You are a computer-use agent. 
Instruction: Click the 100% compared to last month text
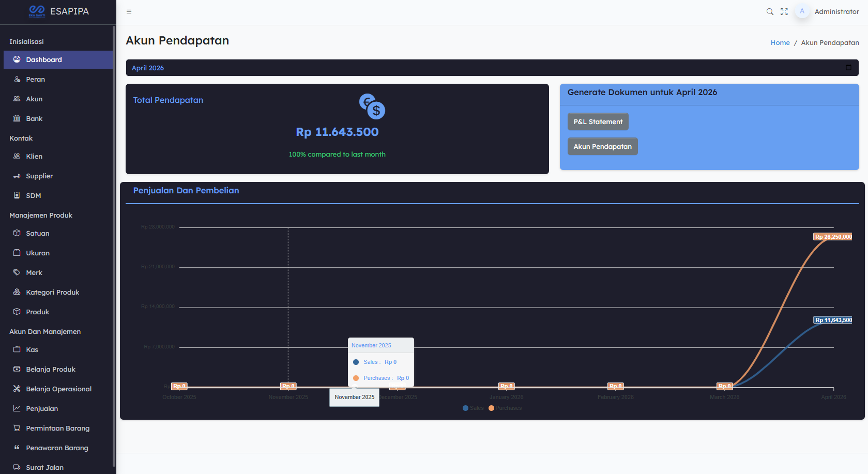coord(337,154)
